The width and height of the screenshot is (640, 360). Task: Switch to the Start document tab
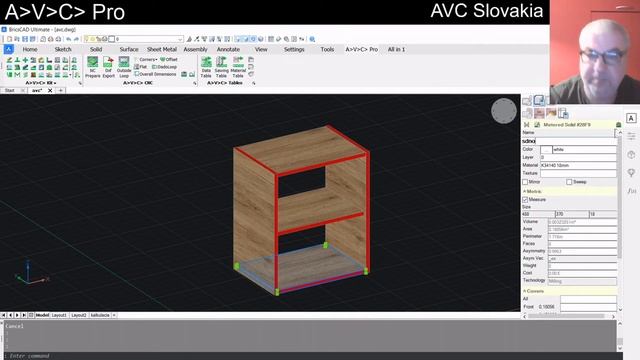pyautogui.click(x=10, y=91)
